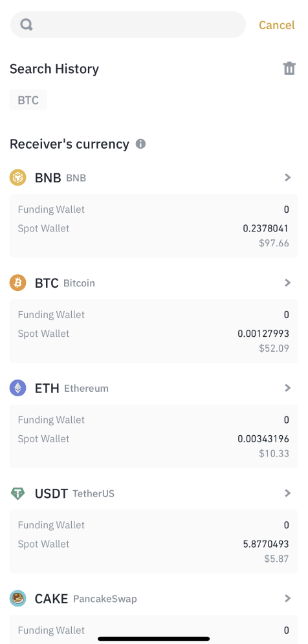Screen dimensions: 308x644
Task: Select the Bitcoin orange coin logo
Action: tap(17, 283)
